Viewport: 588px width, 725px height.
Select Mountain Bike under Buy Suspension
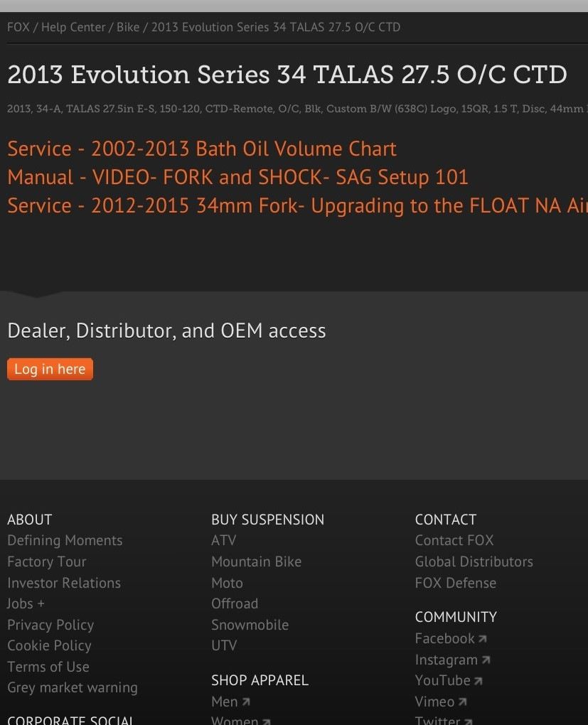pos(256,562)
